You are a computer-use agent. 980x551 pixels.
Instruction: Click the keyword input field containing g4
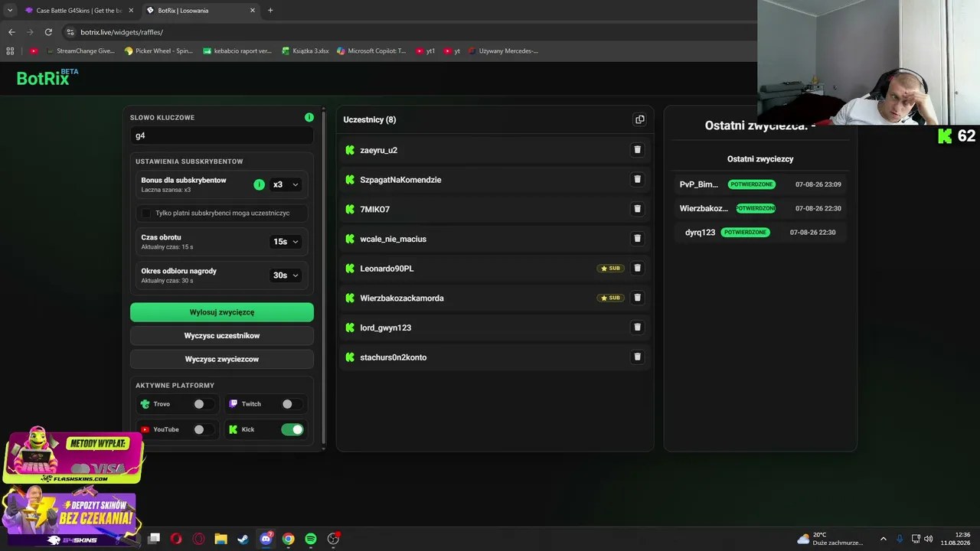click(222, 135)
